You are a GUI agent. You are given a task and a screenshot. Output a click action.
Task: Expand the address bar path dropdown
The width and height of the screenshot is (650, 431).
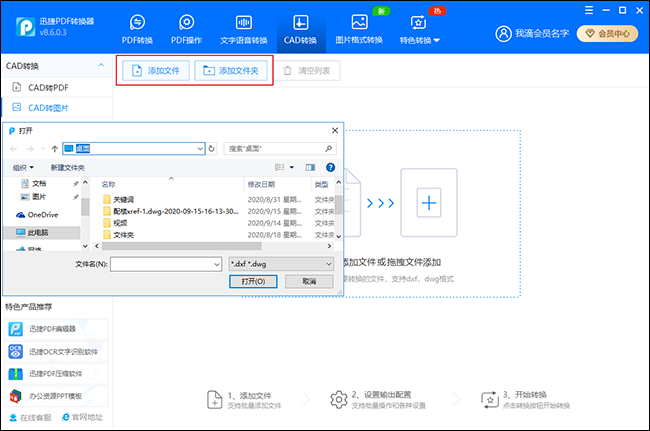[x=200, y=148]
